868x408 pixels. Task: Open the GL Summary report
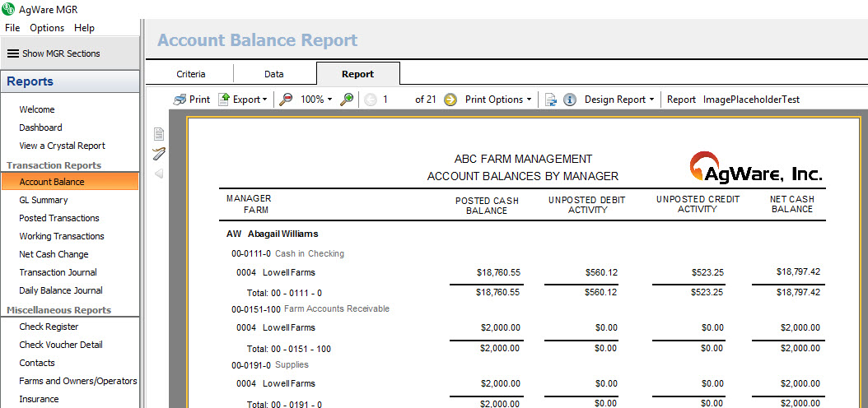pos(44,200)
